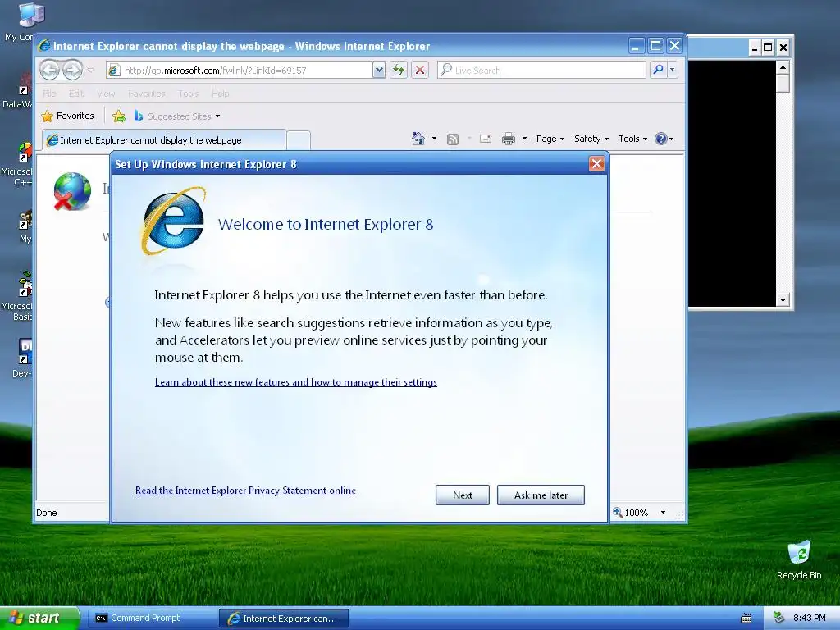The height and width of the screenshot is (630, 840).
Task: Switch to Command Prompt in taskbar
Action: [x=151, y=619]
